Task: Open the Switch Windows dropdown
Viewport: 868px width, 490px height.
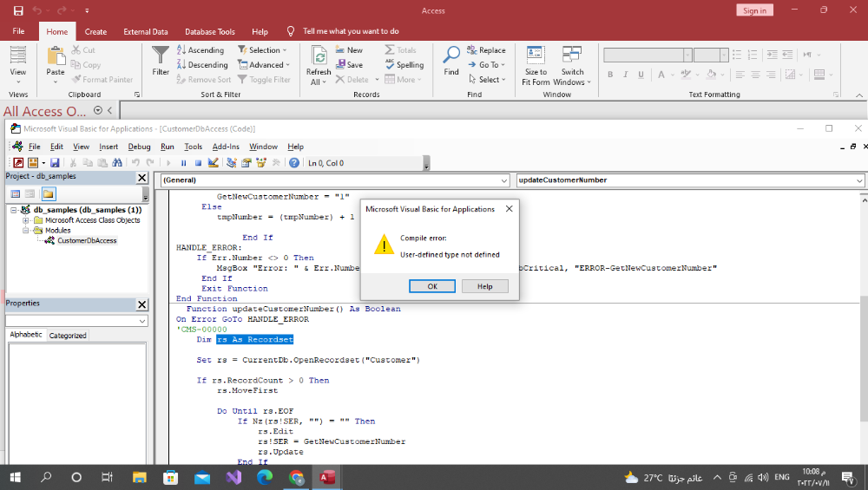Action: pyautogui.click(x=572, y=66)
